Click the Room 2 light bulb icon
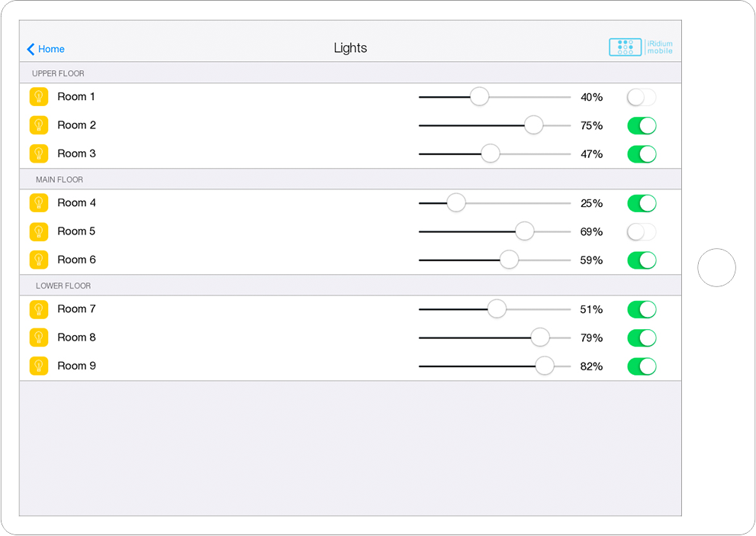Screen dimensions: 756x536 (39, 125)
